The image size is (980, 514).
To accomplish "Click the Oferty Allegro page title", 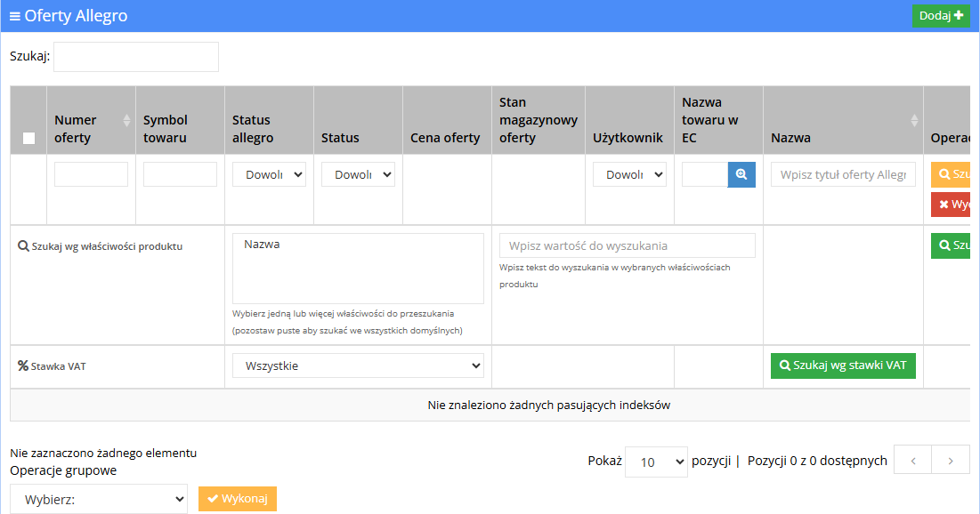I will (x=76, y=16).
